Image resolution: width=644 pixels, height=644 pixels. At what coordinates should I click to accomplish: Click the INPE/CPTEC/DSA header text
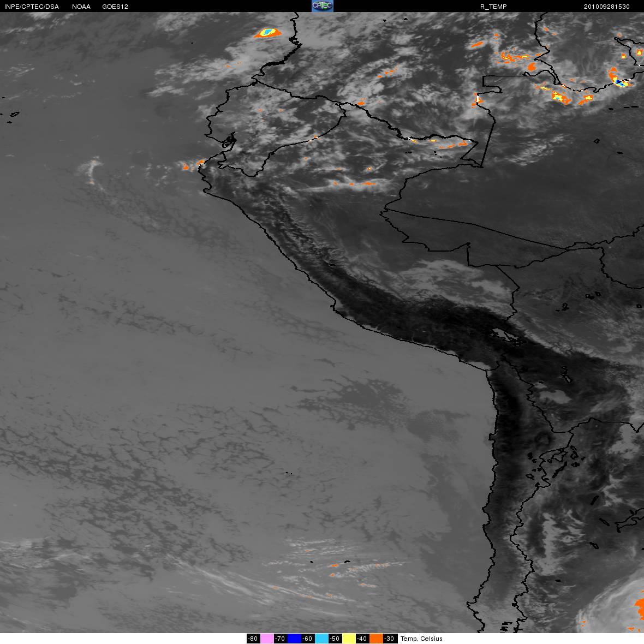pyautogui.click(x=32, y=7)
